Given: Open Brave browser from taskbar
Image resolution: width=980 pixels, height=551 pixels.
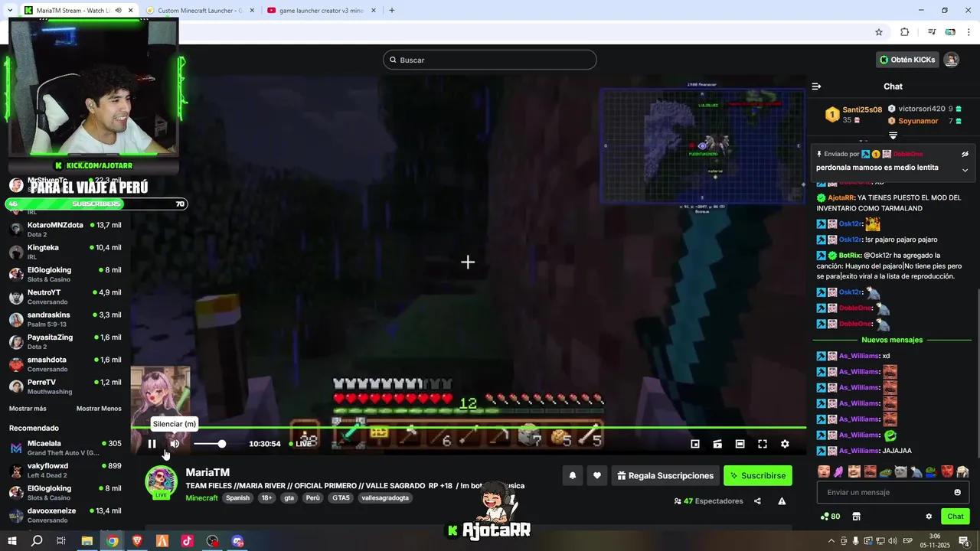Looking at the screenshot, I should point(137,541).
